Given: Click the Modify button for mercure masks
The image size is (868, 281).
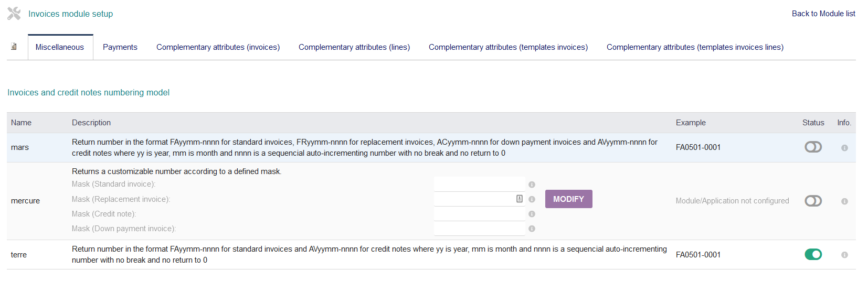Looking at the screenshot, I should pos(568,199).
